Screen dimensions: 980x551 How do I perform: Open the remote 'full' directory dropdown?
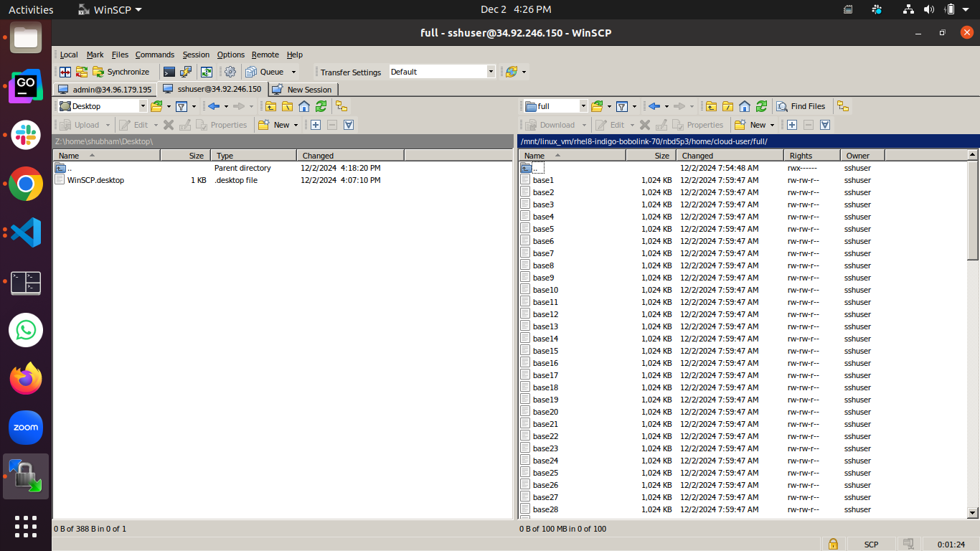pos(583,106)
